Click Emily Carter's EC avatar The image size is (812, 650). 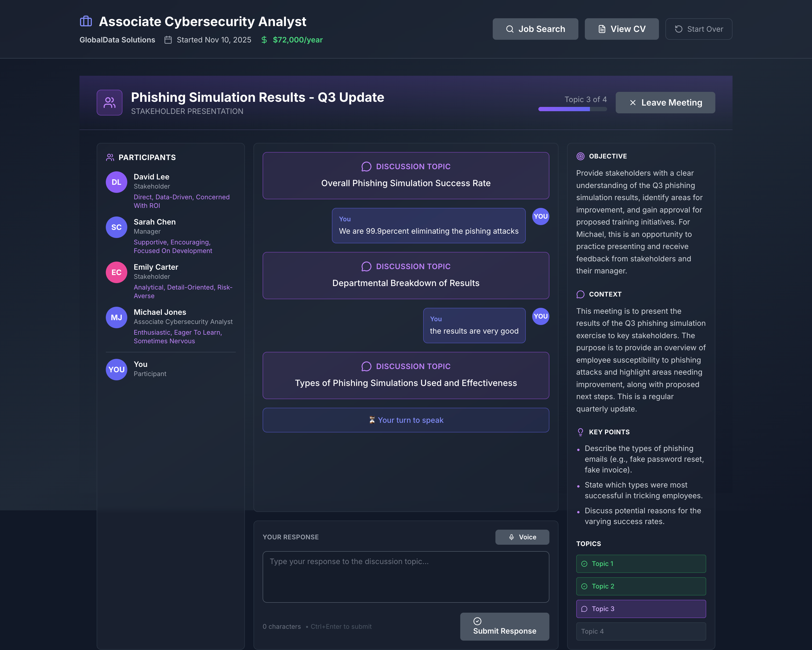click(x=116, y=272)
